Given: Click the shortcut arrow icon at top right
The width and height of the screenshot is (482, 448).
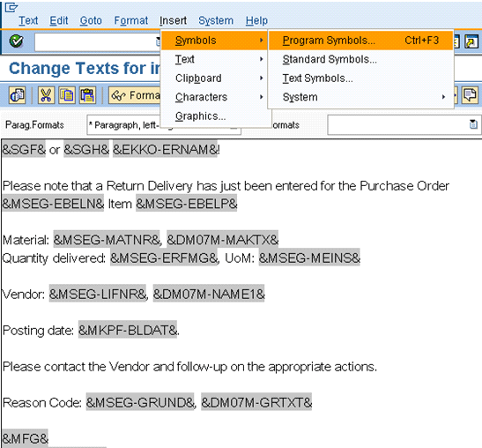Looking at the screenshot, I should 471,41.
